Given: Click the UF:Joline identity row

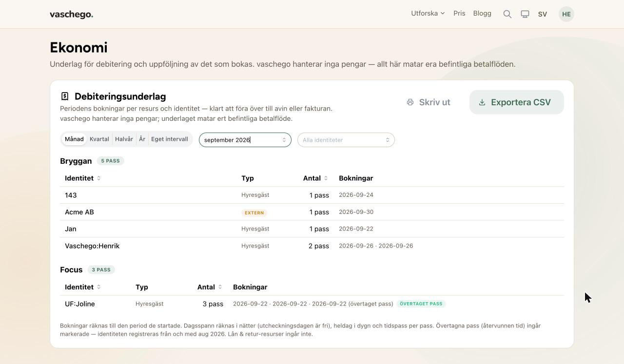Looking at the screenshot, I should [x=312, y=304].
